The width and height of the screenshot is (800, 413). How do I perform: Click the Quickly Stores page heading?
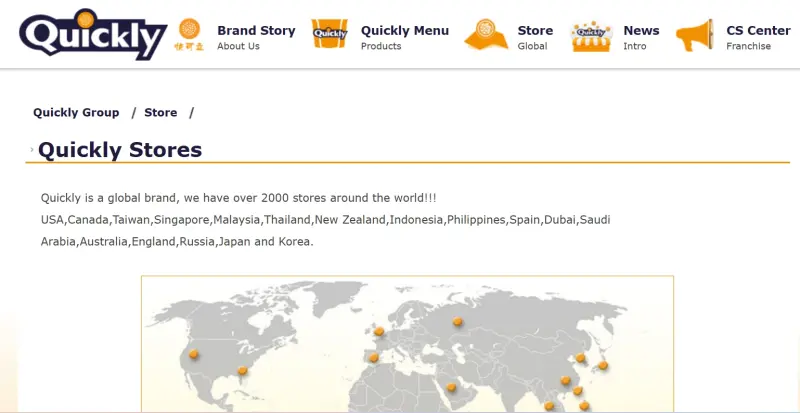pos(120,150)
